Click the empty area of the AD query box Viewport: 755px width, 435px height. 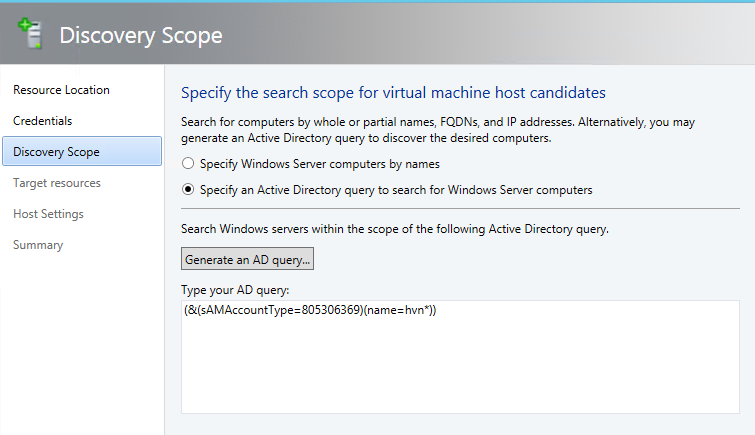460,366
